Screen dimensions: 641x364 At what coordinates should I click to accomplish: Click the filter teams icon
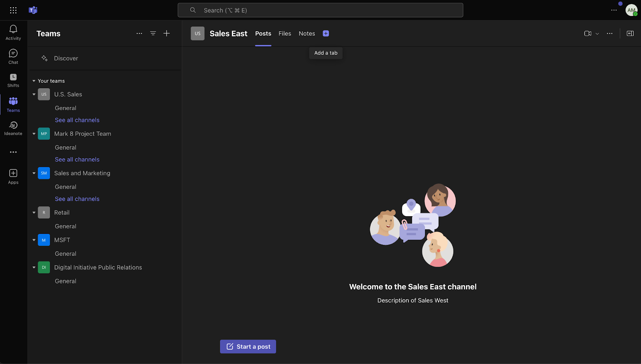pyautogui.click(x=153, y=34)
